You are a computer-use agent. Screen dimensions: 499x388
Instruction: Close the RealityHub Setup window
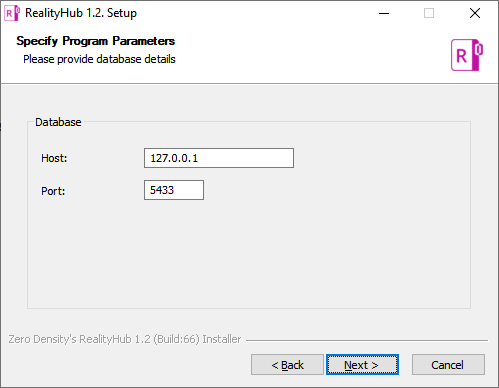475,13
